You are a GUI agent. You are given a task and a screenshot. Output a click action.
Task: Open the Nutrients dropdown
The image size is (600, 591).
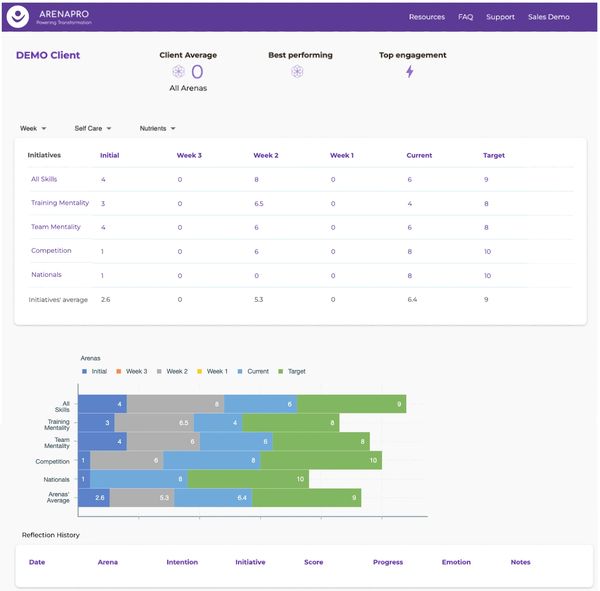coord(157,128)
